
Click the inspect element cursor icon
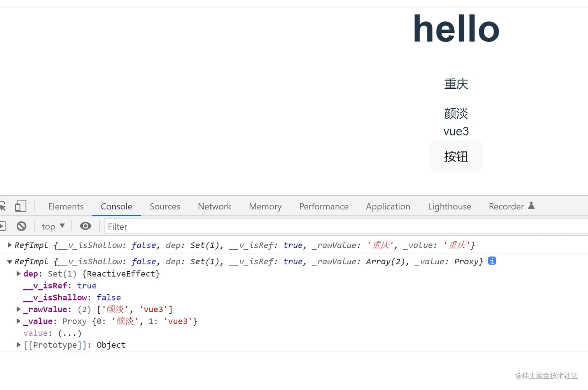point(3,206)
